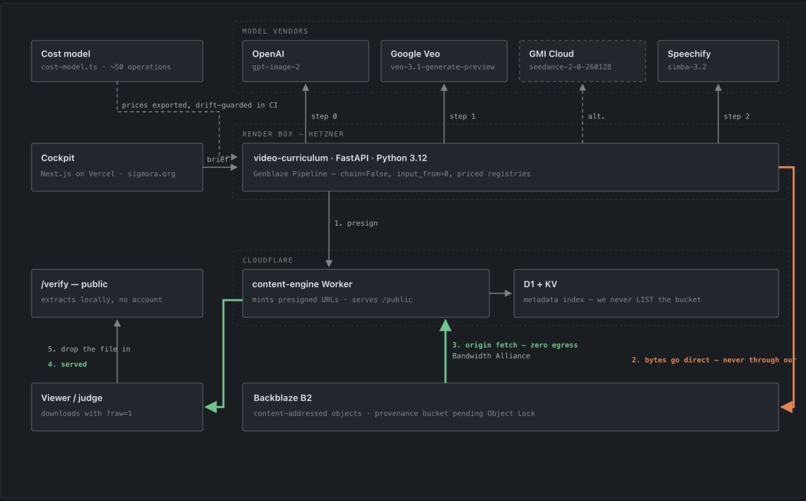
Task: Click 'prices exported, drift-guarded in CI' text
Action: 199,105
